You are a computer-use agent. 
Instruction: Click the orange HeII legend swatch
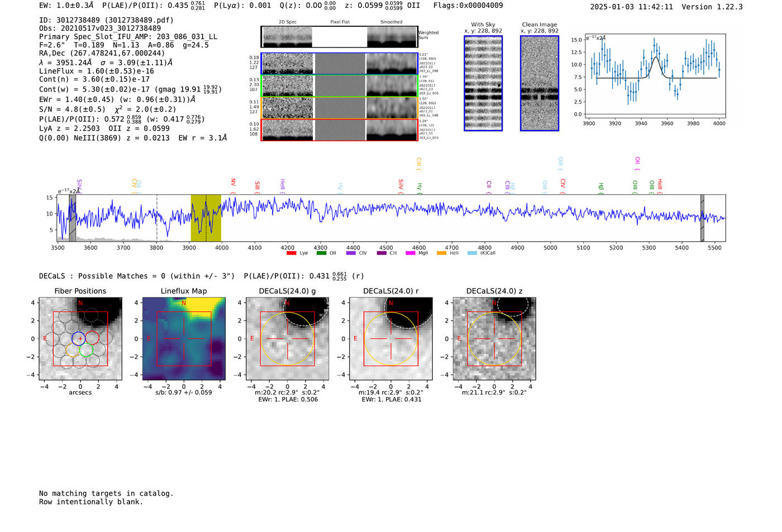tap(441, 253)
